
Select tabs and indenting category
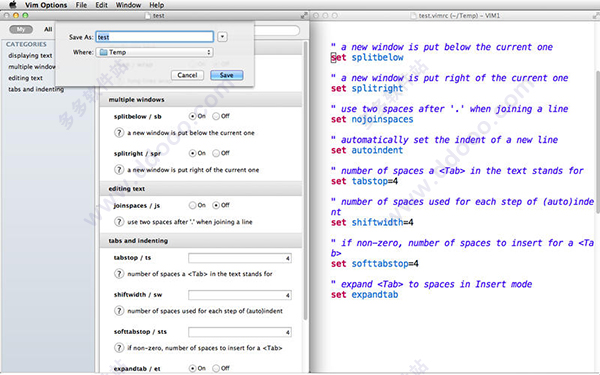pyautogui.click(x=36, y=89)
